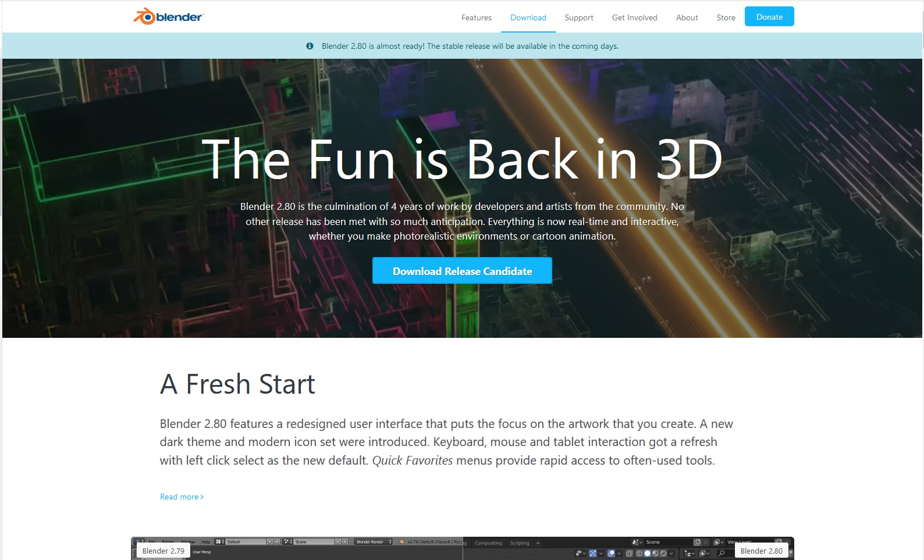Open the screen layout selector beside Default
Screen dimensions: 924x560
(219, 541)
